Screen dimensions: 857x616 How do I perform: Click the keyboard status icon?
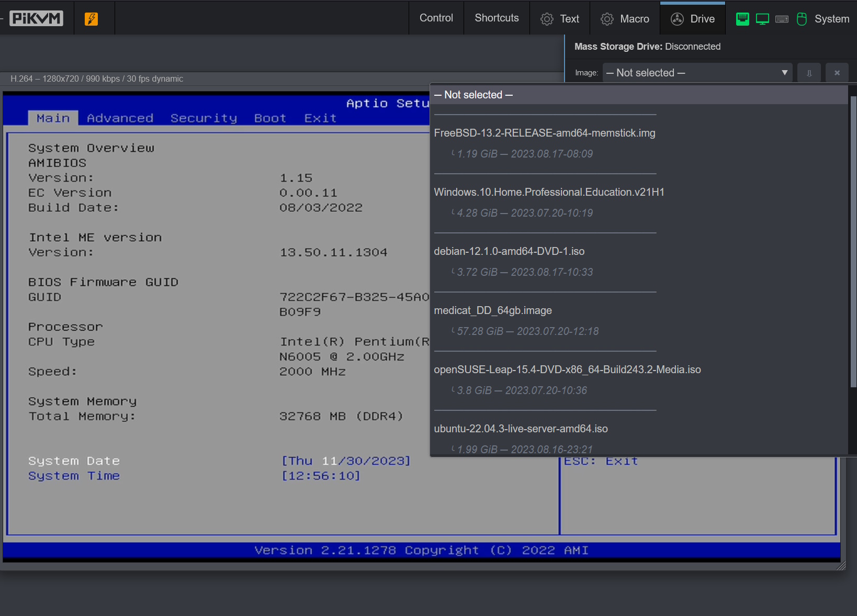(x=782, y=19)
